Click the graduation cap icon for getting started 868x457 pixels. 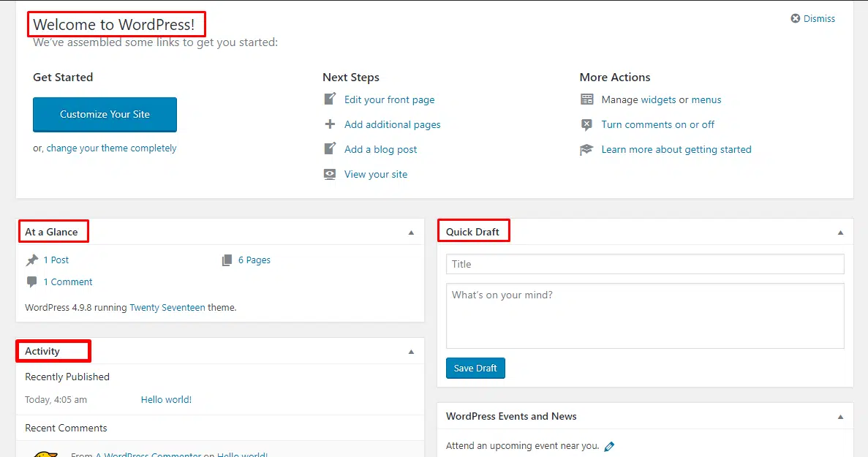point(587,149)
